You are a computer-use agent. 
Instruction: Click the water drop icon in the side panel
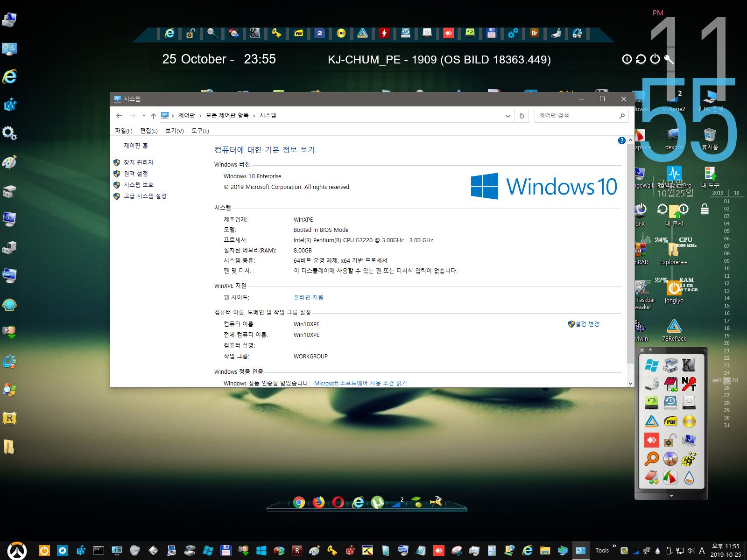[x=689, y=478]
